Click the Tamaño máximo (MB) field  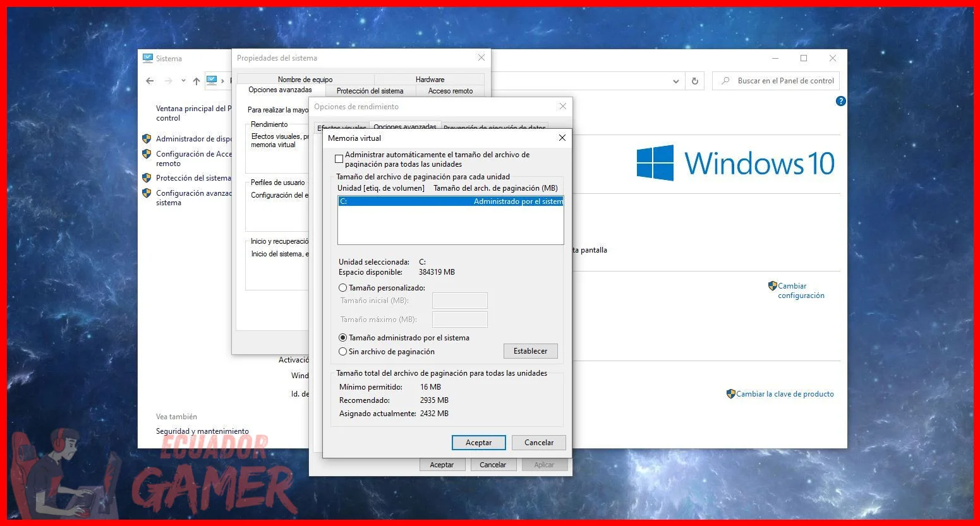[460, 320]
